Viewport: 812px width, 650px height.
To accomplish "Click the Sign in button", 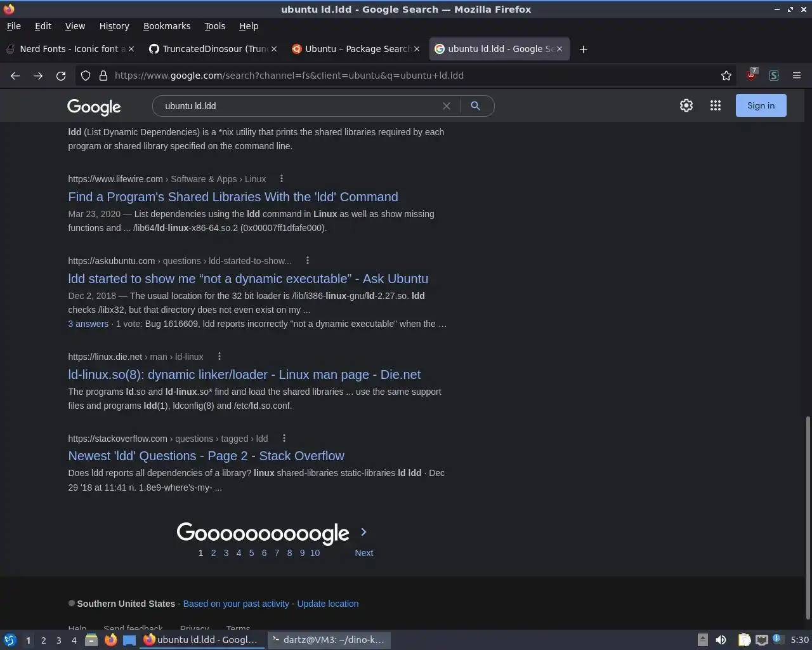I will (761, 105).
